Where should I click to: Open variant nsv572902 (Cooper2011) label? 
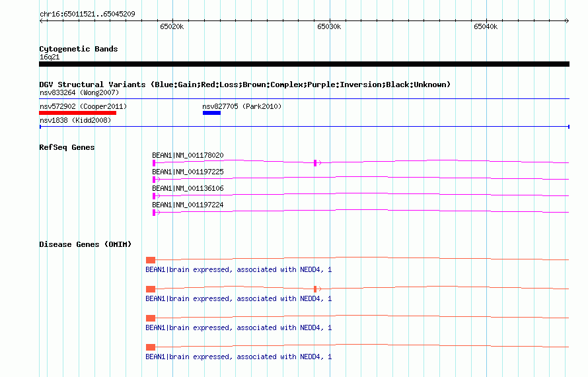(x=83, y=106)
